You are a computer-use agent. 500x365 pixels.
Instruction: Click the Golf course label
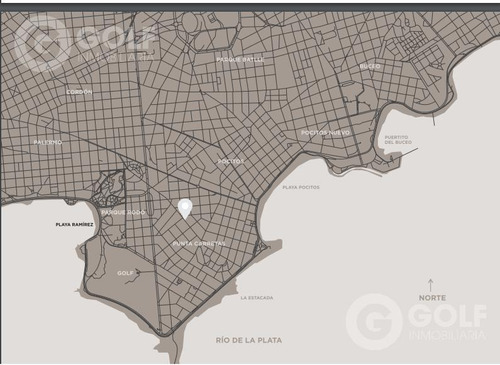click(x=125, y=273)
